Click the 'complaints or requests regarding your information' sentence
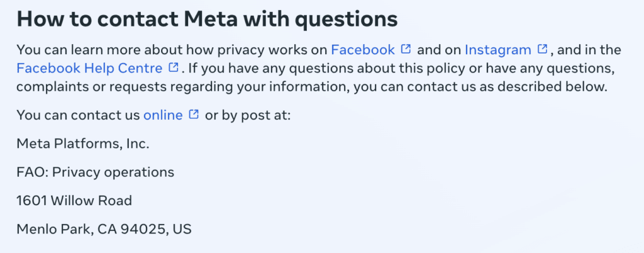Viewport: 644px width, 253px height. click(183, 87)
